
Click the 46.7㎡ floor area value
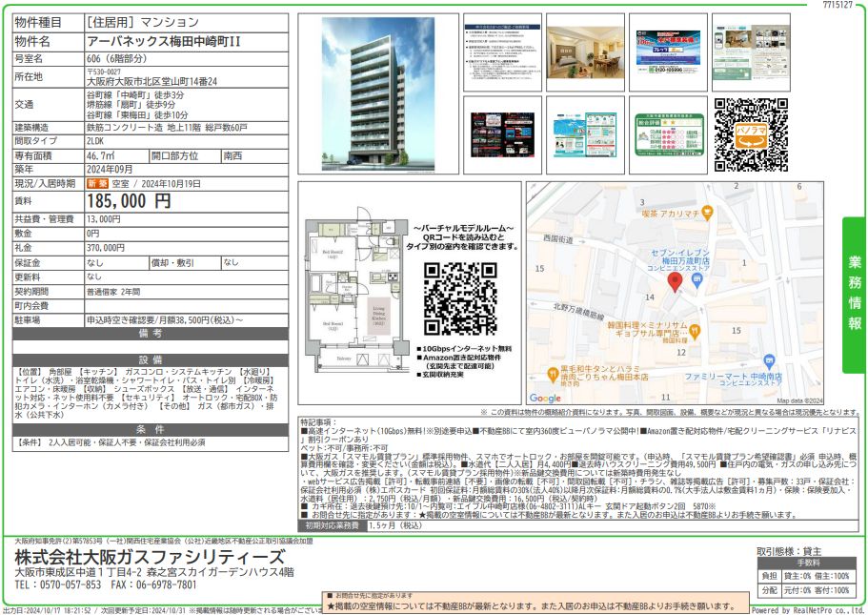100,155
